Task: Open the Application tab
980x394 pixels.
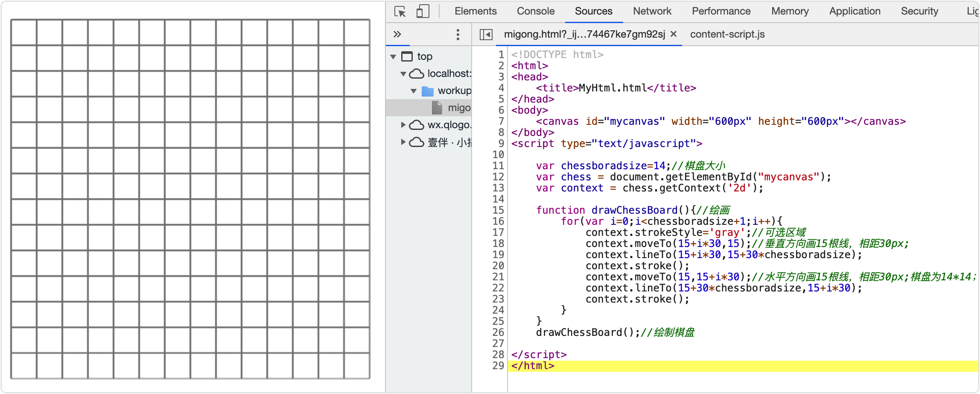Action: pos(855,12)
